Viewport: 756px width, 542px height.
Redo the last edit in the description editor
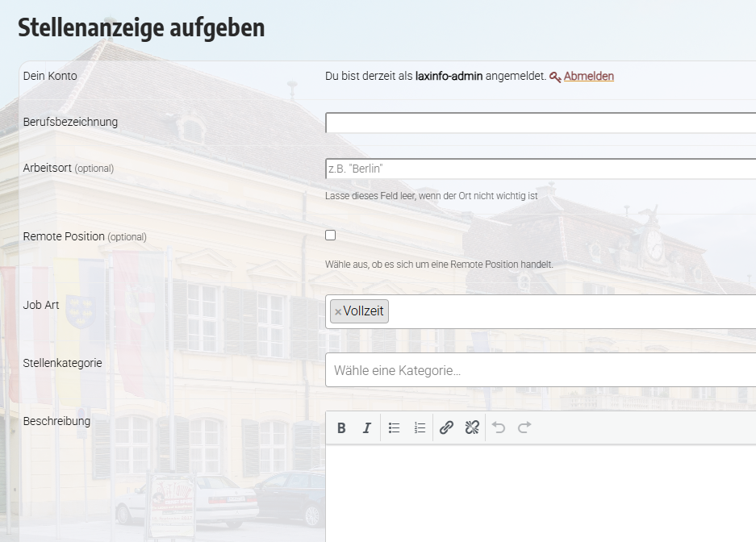524,428
